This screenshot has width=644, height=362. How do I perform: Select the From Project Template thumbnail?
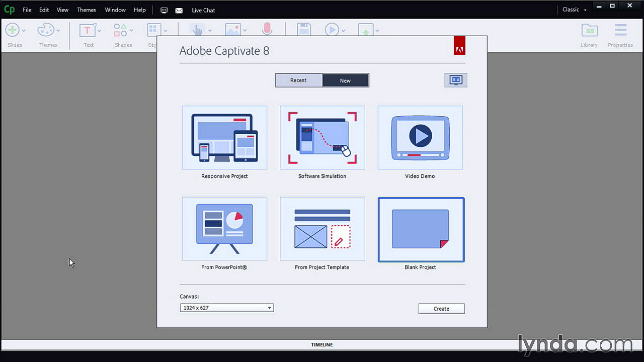coord(323,229)
